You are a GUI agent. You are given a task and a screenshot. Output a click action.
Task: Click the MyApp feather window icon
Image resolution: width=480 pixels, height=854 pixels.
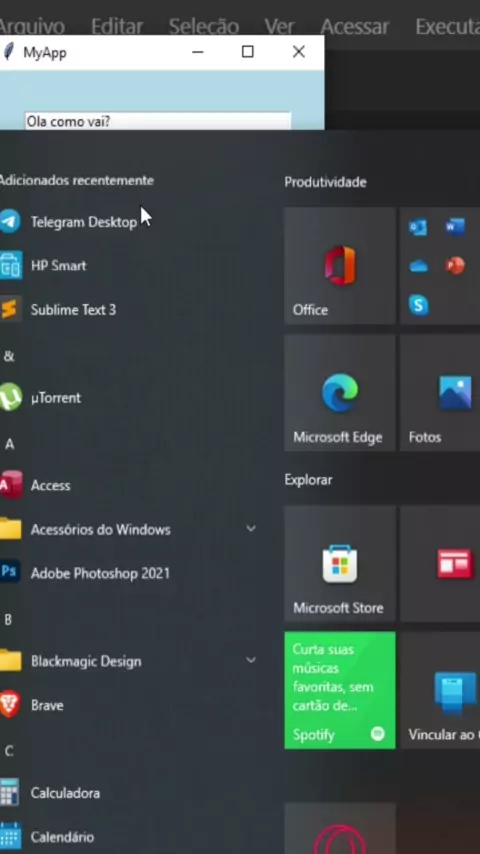(9, 52)
